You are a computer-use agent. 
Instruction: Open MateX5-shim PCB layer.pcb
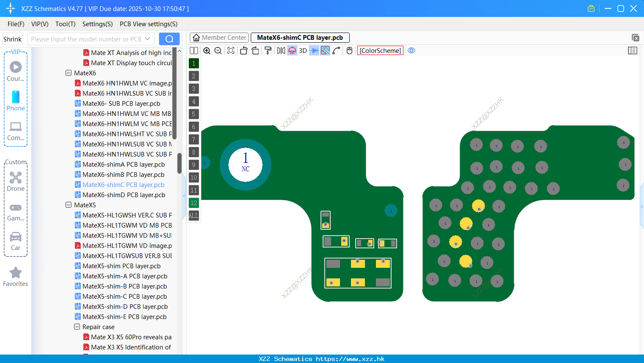click(121, 266)
